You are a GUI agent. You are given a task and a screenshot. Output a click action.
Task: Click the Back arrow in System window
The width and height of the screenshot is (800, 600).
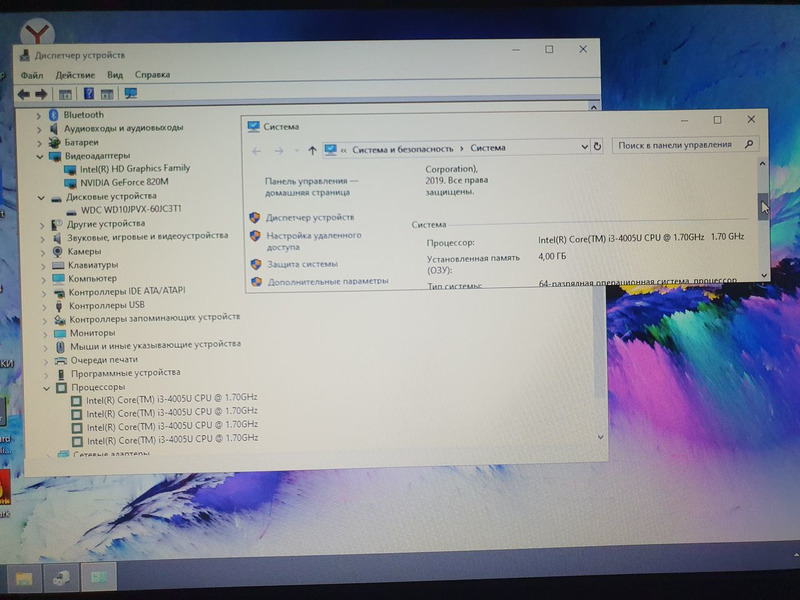coord(257,151)
